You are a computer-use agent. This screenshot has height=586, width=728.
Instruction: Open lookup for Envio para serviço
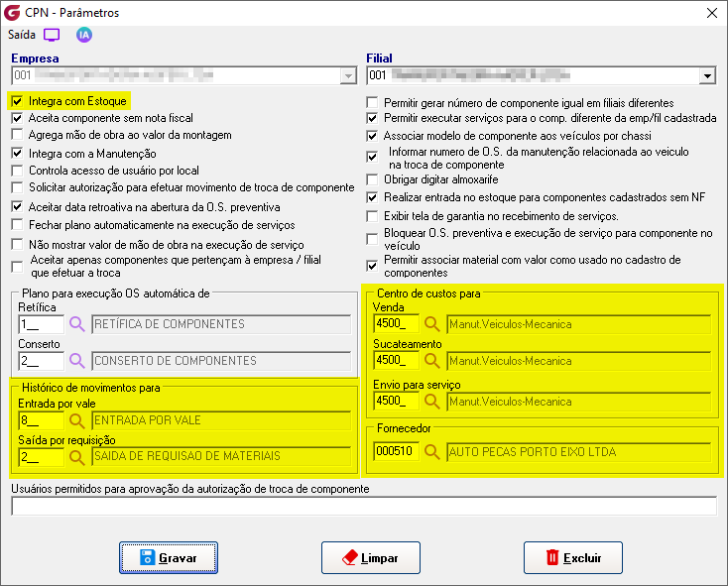pos(432,402)
